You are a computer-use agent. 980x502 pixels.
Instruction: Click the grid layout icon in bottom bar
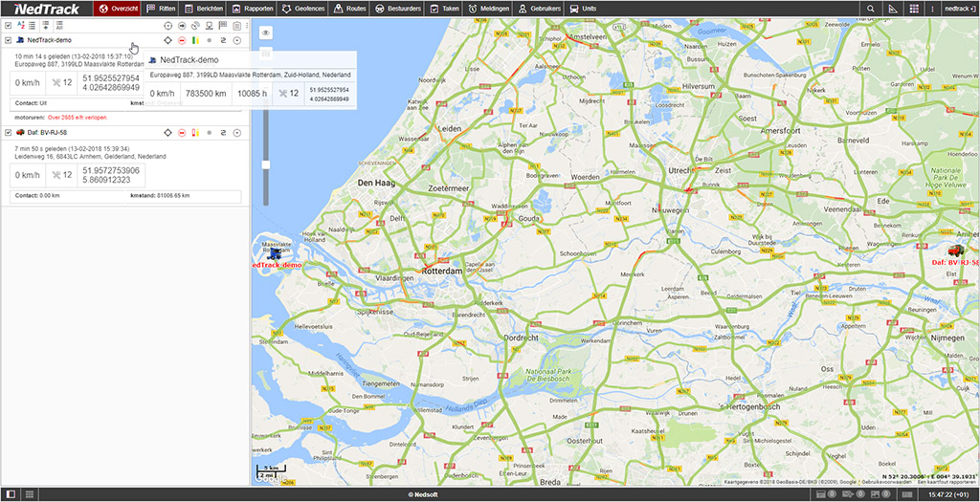pyautogui.click(x=30, y=494)
